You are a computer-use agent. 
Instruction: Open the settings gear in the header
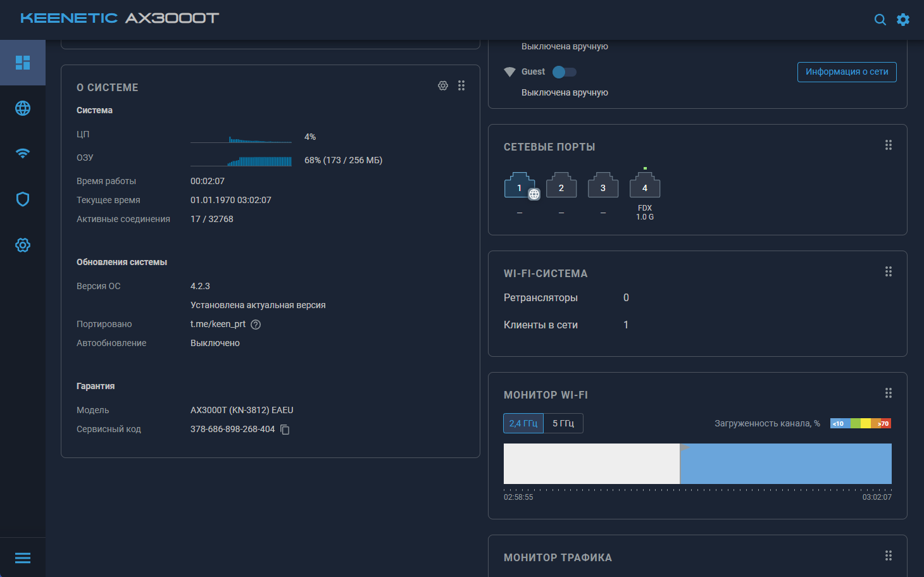point(903,20)
